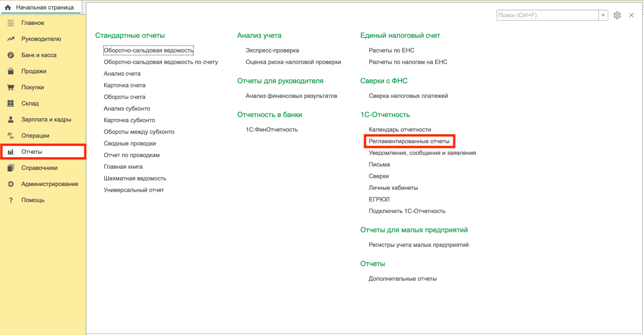The image size is (644, 335).
Task: Click the Продажи shopping bag icon
Action: (x=11, y=71)
